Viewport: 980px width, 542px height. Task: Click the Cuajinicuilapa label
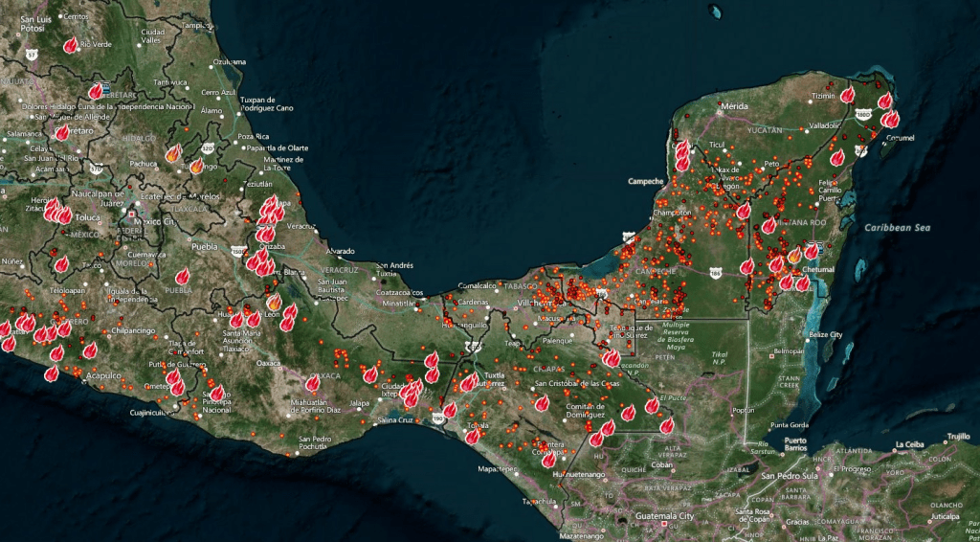[x=152, y=413]
